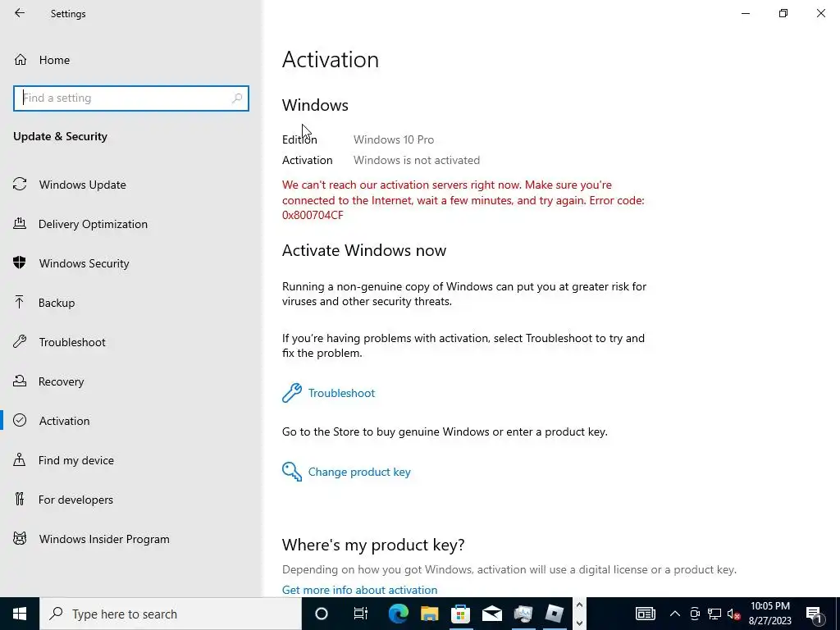Select the Delivery Optimization icon

[x=20, y=224]
